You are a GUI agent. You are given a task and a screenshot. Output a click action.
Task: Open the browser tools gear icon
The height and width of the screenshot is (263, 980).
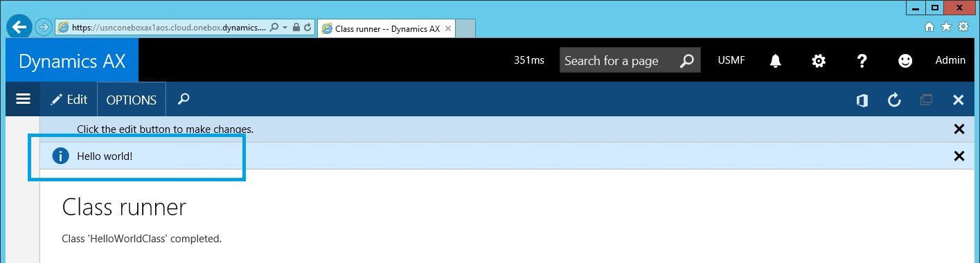click(963, 27)
